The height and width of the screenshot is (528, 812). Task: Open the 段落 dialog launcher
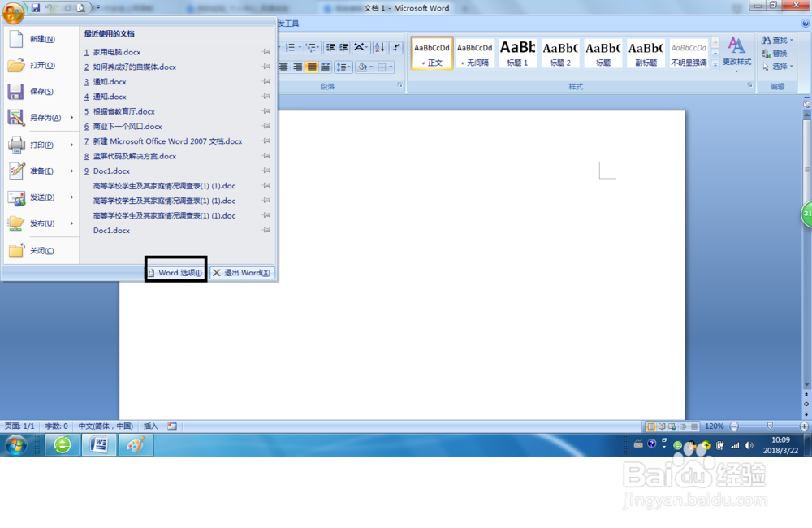point(400,85)
